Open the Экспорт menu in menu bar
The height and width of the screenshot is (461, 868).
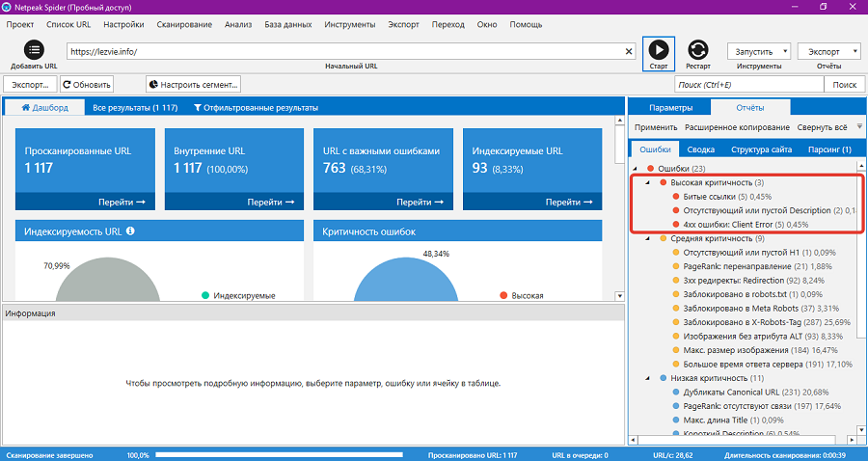coord(403,24)
